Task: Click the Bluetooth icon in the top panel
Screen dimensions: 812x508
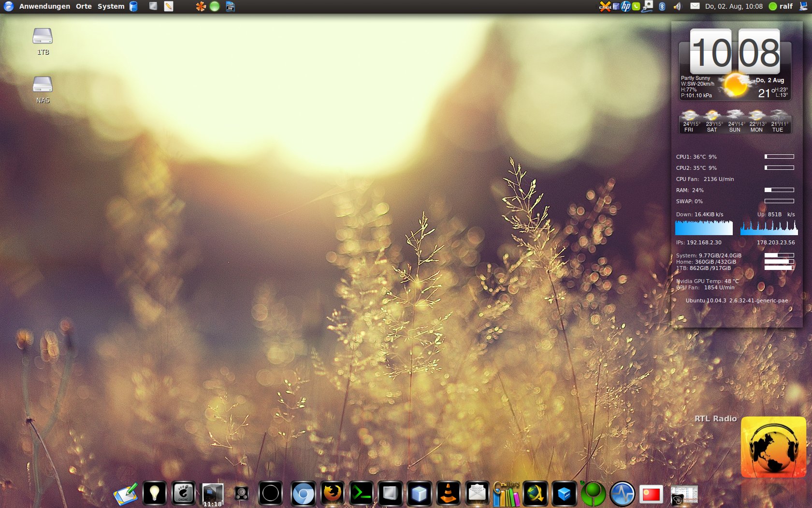Action: coord(662,6)
